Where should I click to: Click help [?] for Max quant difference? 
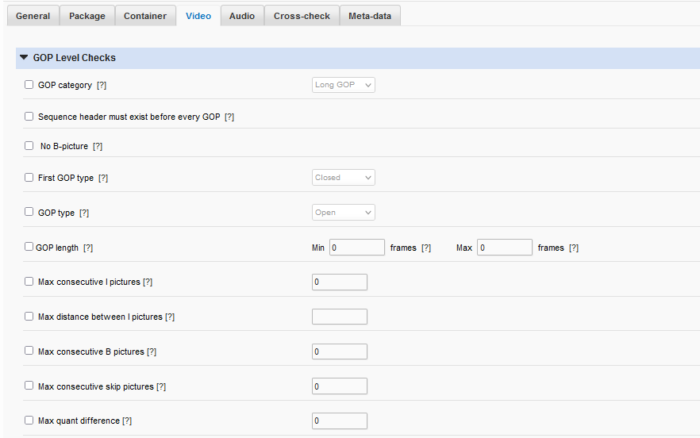(x=127, y=421)
